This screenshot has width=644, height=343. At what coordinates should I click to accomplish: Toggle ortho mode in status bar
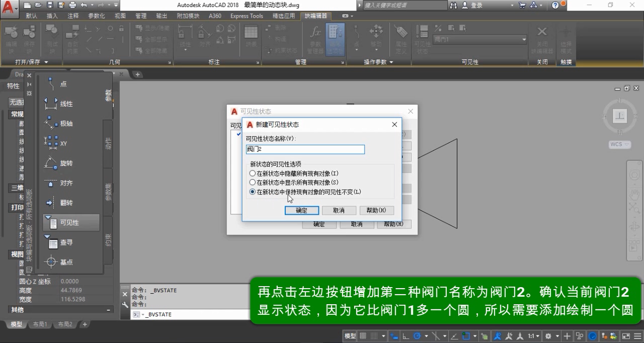click(x=406, y=336)
